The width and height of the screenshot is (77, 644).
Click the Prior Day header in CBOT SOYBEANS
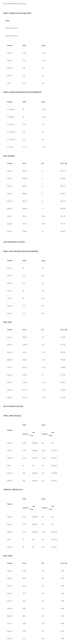64,163
